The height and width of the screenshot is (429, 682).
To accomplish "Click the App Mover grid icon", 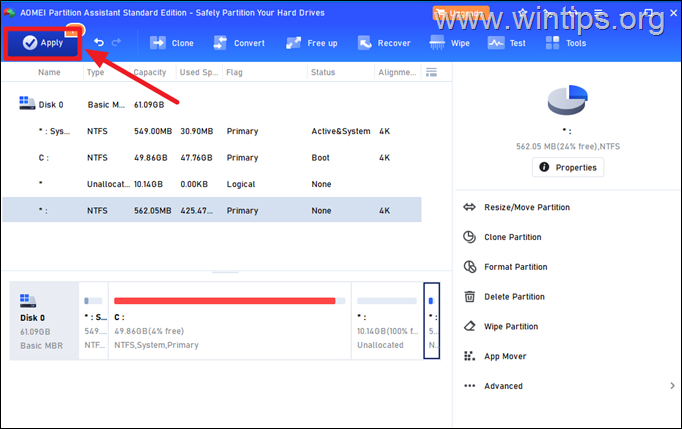I will click(469, 356).
